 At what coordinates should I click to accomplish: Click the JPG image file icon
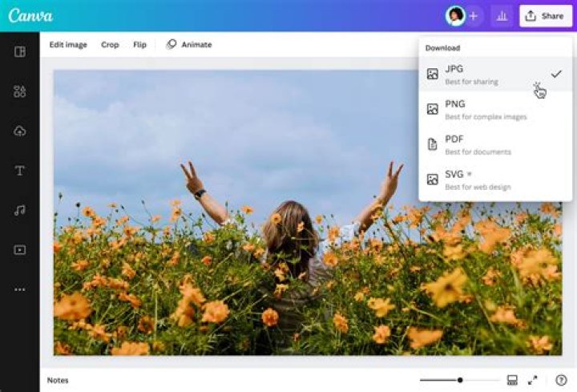pyautogui.click(x=433, y=74)
